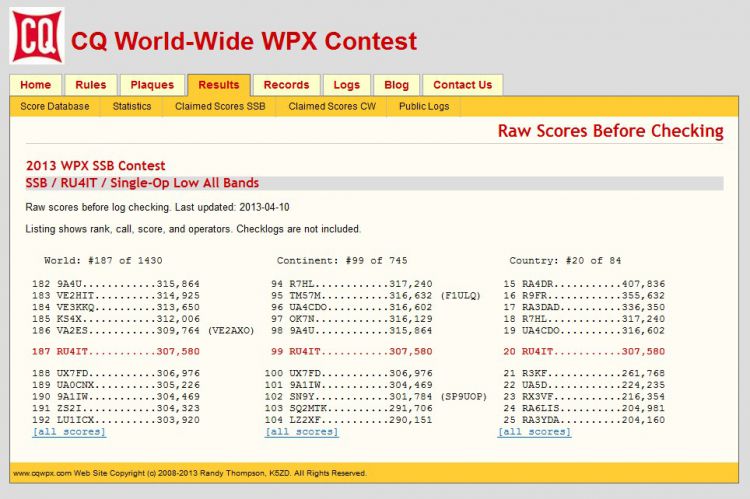The image size is (750, 499).
Task: Click the World: #187 of 1430 header
Action: 103,261
